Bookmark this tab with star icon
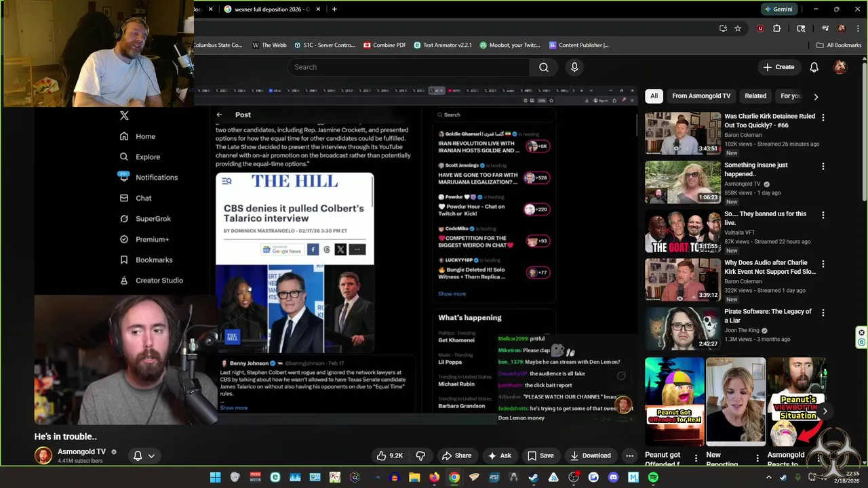 738,28
